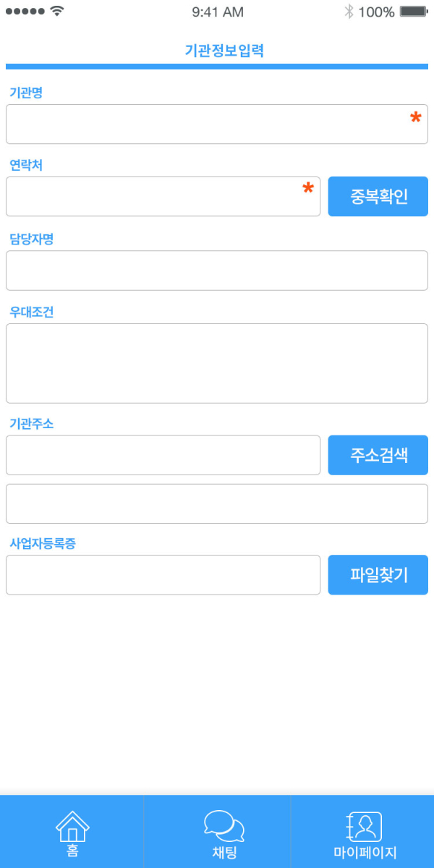
Task: Click red asterisk in 연락처 field
Action: click(x=308, y=190)
